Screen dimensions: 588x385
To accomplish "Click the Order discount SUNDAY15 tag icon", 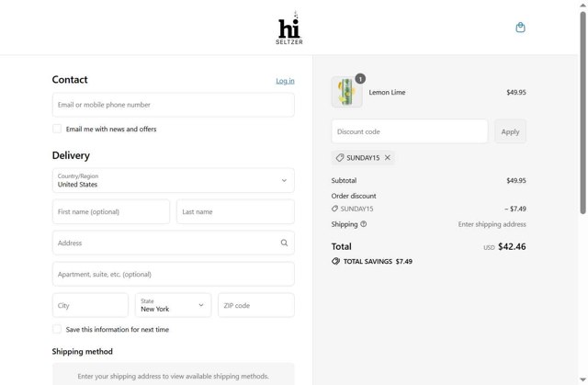I will coord(334,209).
